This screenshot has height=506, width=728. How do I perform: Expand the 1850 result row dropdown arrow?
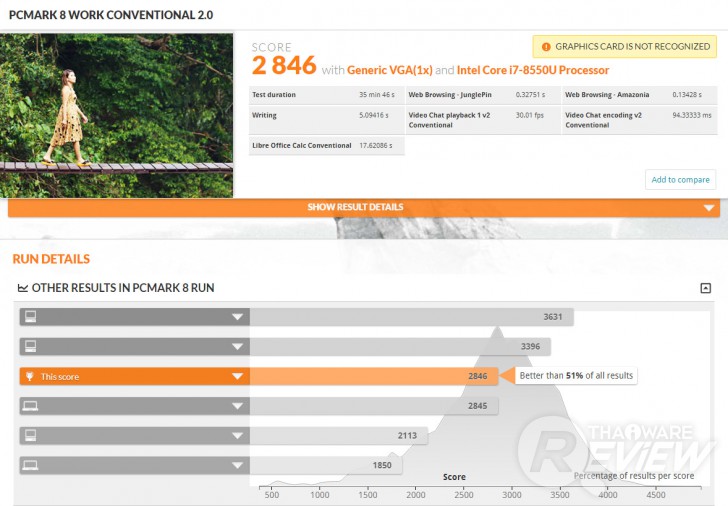pyautogui.click(x=237, y=466)
